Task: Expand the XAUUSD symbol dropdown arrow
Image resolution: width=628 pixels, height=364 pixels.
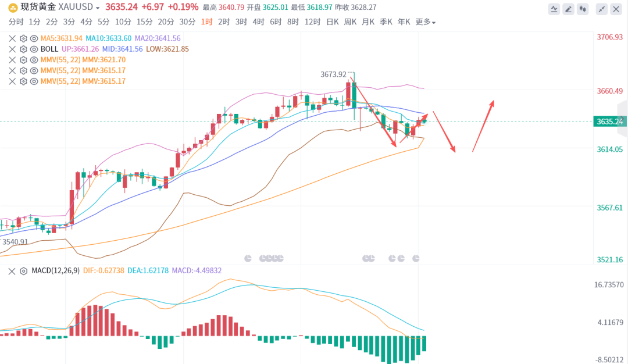Action: click(98, 8)
